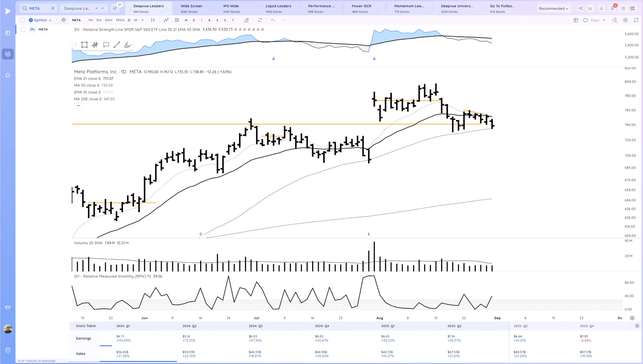Clear the META search field
The image size is (643, 364).
53,8
